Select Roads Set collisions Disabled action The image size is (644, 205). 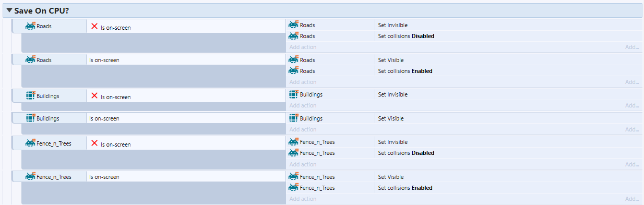coord(464,36)
